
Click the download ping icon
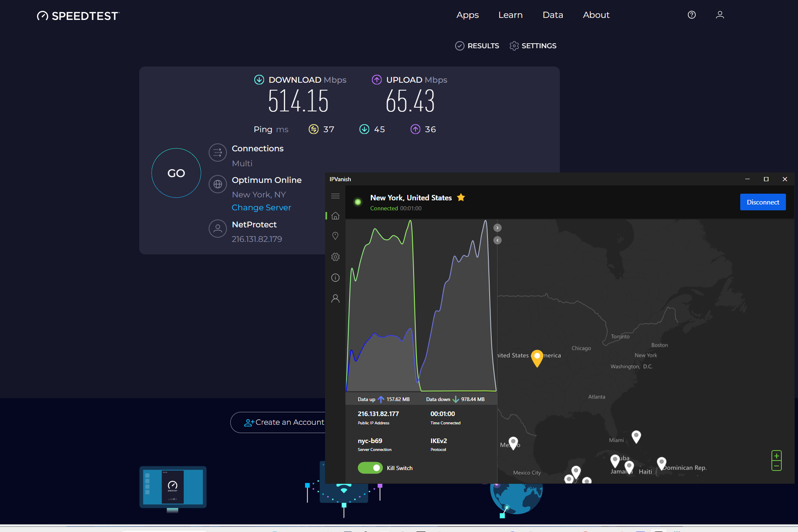364,129
